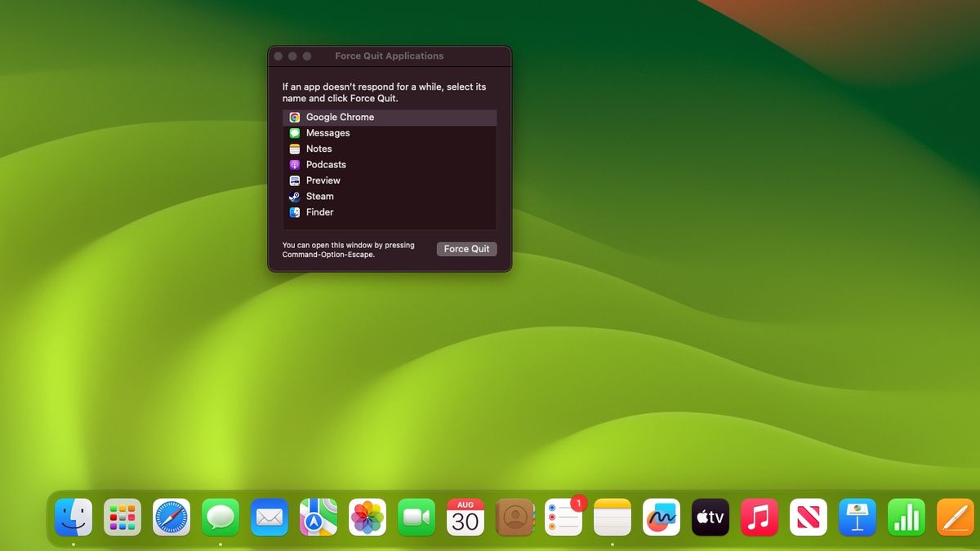The height and width of the screenshot is (551, 980).
Task: Open the Apple TV app
Action: [710, 517]
